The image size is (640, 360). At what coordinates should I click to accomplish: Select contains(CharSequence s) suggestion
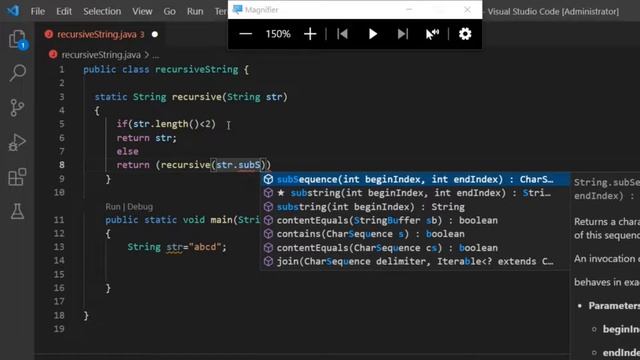coord(414,234)
